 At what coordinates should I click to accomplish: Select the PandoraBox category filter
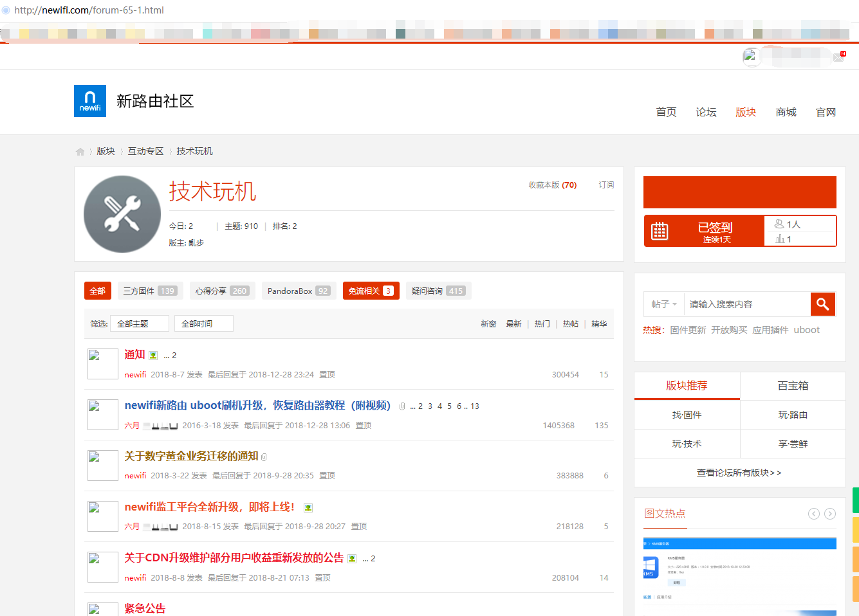(299, 291)
